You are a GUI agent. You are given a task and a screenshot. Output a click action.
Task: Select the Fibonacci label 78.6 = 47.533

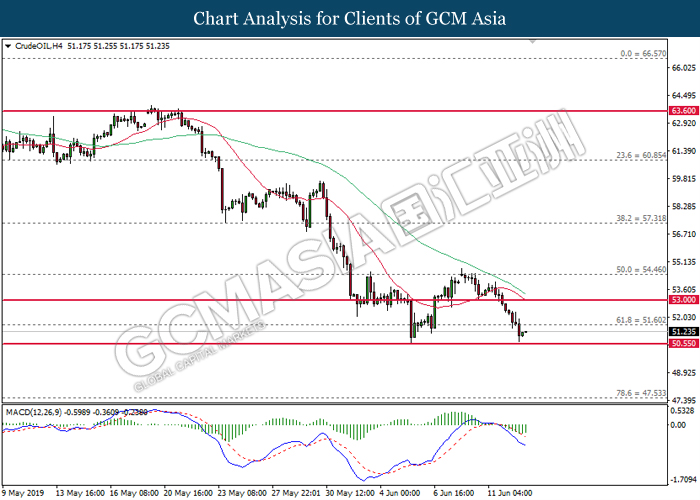(x=641, y=393)
